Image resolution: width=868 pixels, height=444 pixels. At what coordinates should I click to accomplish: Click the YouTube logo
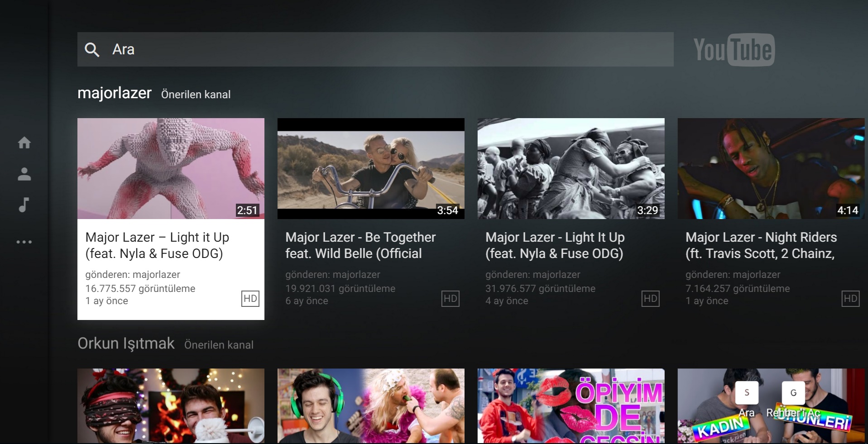pyautogui.click(x=734, y=49)
